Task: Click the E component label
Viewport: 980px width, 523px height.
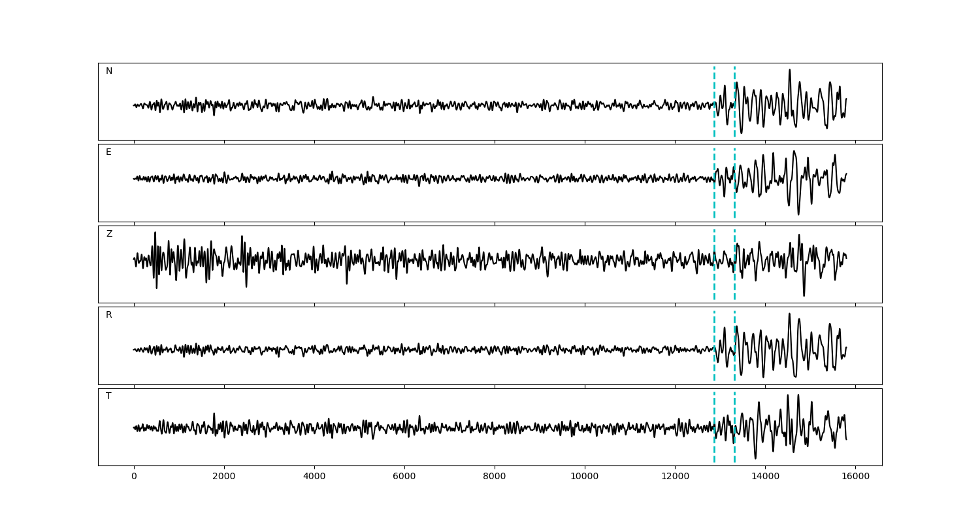Action: pyautogui.click(x=108, y=152)
